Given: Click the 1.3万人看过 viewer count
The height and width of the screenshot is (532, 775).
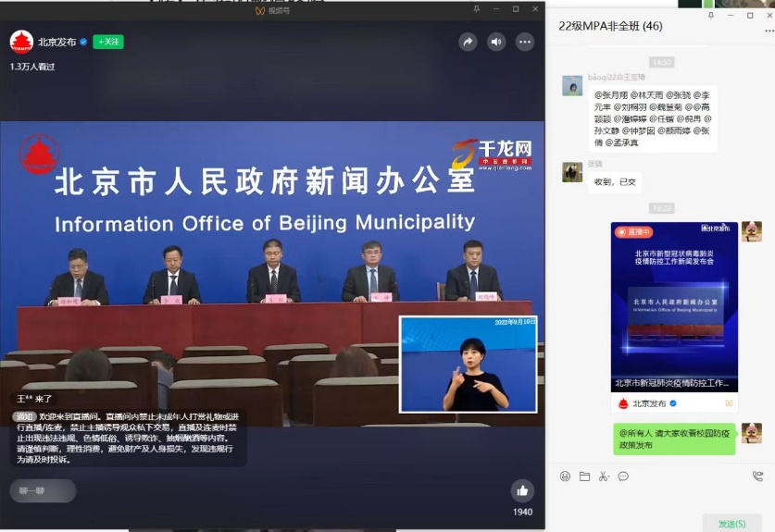Looking at the screenshot, I should [32, 67].
